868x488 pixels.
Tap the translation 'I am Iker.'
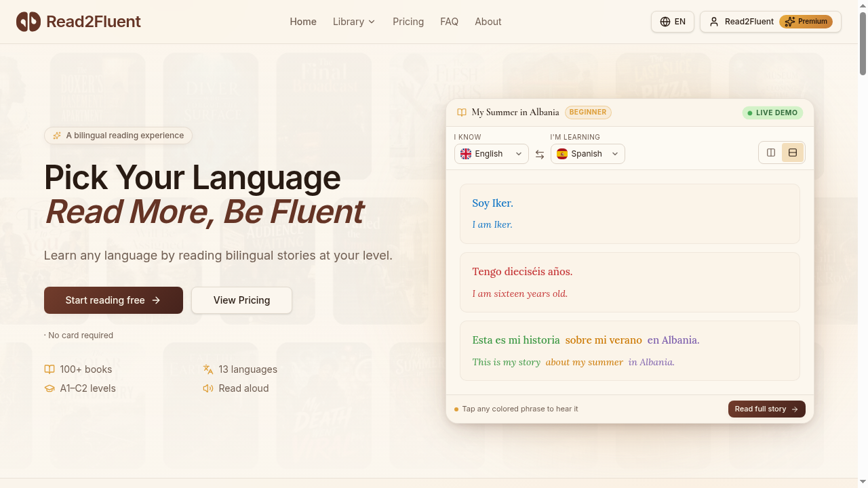coord(492,224)
